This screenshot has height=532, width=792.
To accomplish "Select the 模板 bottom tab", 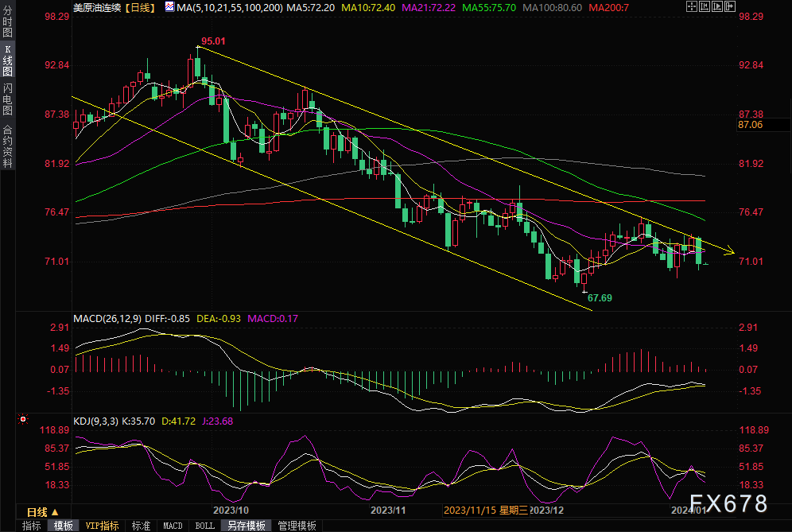I will pos(63,526).
